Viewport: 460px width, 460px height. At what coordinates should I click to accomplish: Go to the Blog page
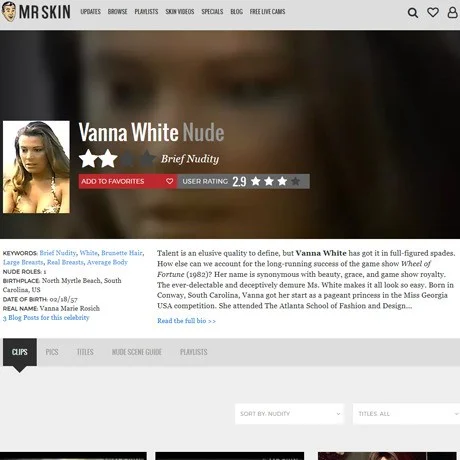(x=236, y=12)
